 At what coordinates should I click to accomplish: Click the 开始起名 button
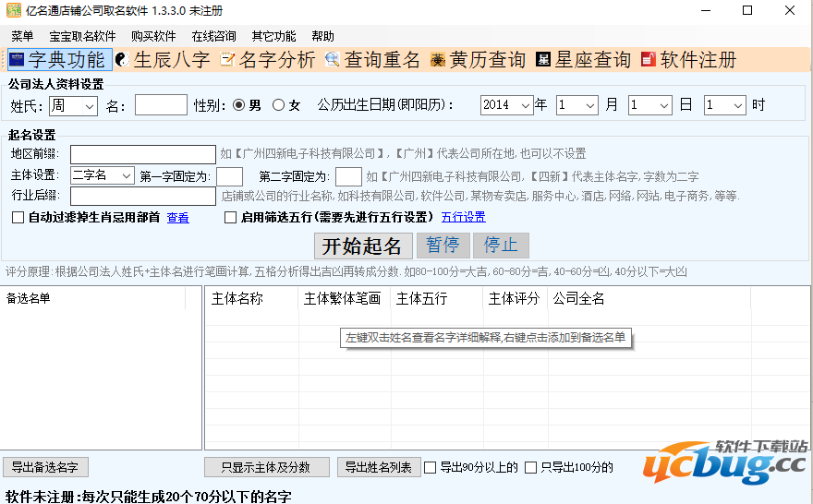(x=363, y=246)
